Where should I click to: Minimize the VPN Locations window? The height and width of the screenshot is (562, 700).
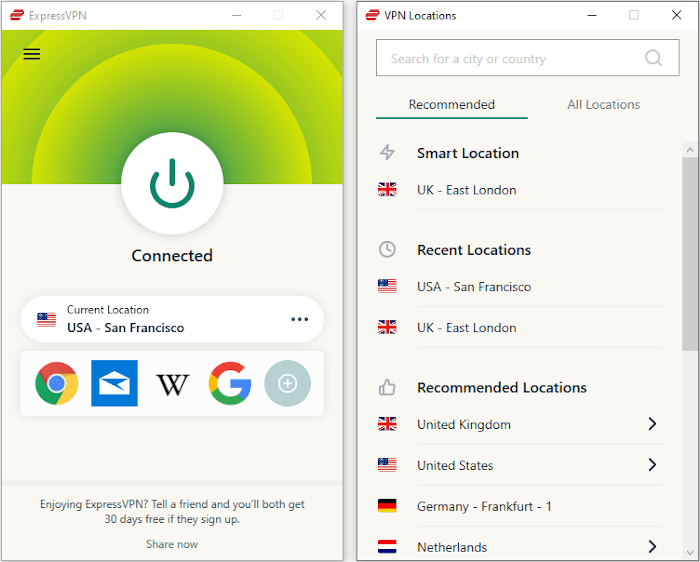592,15
